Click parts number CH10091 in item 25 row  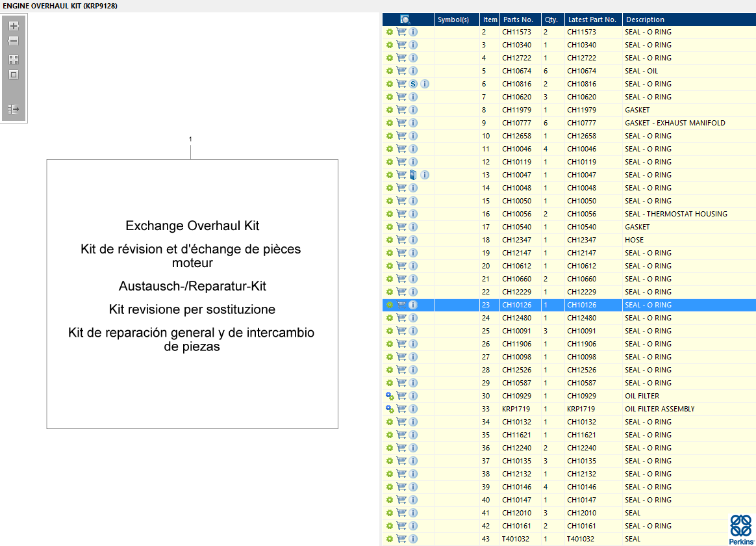pos(516,331)
